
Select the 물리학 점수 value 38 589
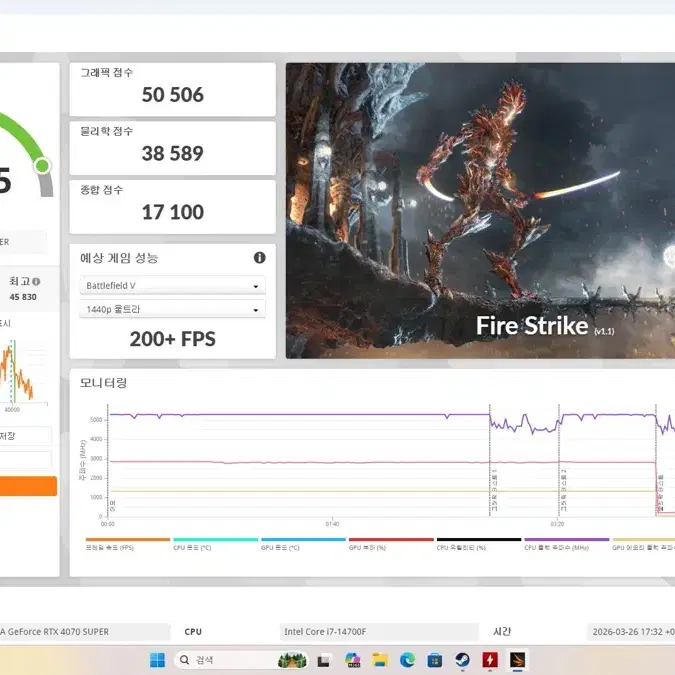coord(173,153)
